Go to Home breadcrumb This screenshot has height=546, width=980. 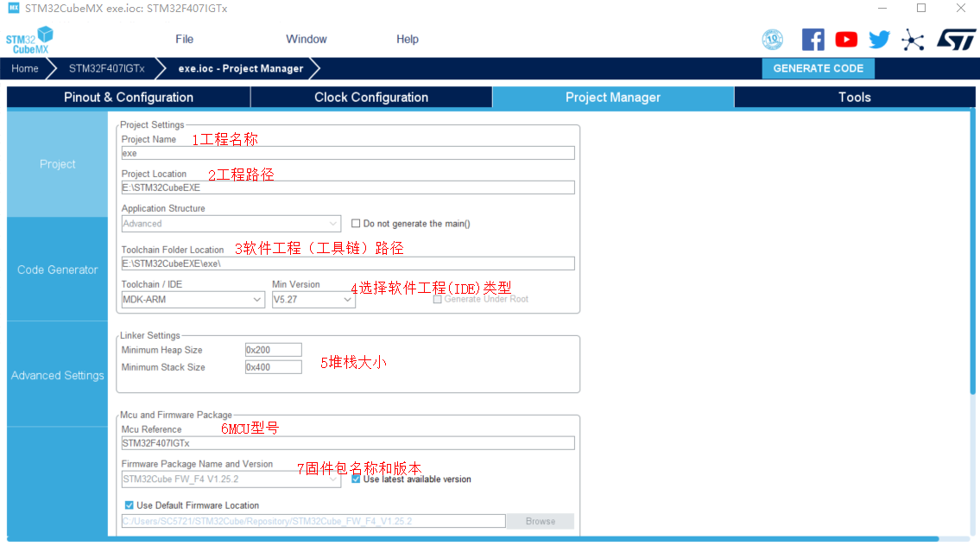pyautogui.click(x=25, y=68)
